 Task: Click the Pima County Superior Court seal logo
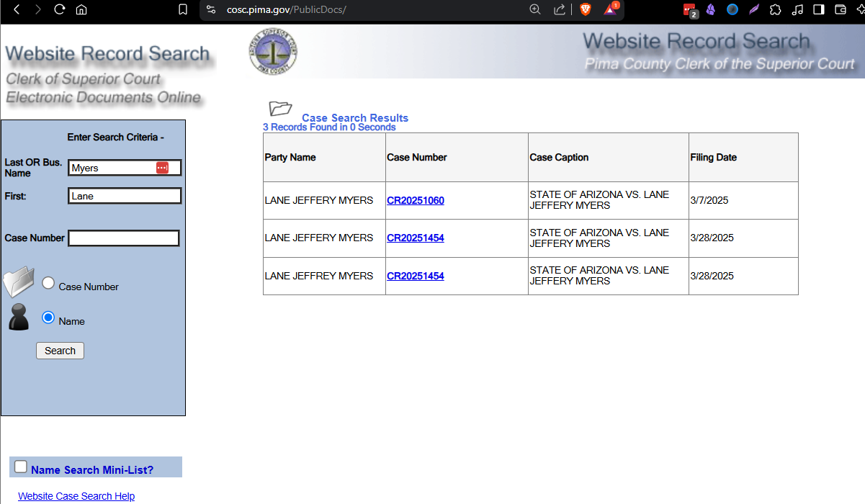click(x=272, y=51)
